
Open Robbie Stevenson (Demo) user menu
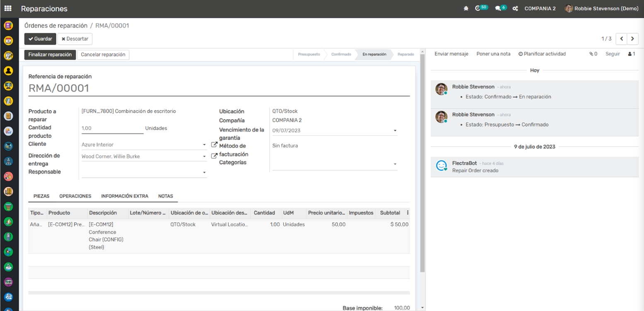(602, 8)
